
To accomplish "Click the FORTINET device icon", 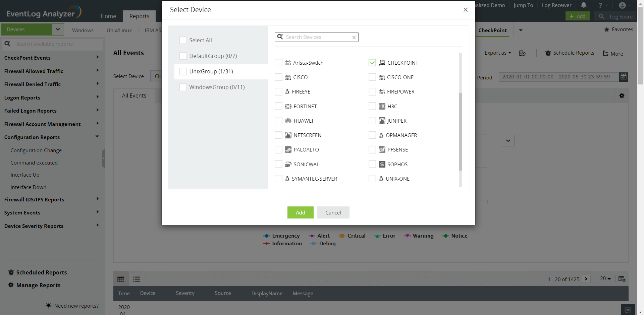I will point(288,106).
